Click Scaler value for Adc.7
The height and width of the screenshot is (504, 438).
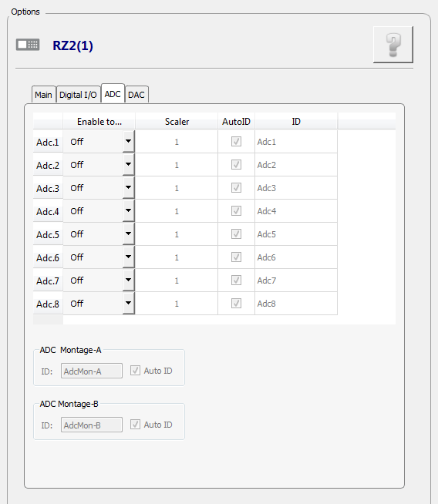point(177,281)
